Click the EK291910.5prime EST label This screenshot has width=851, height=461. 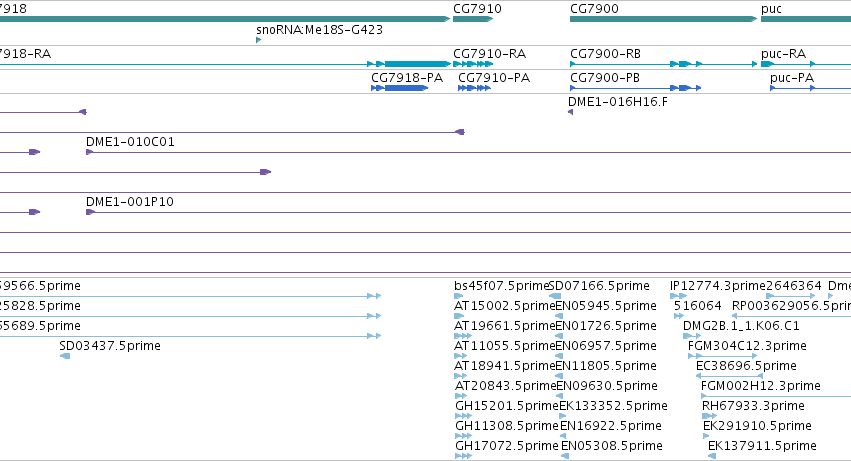[757, 426]
